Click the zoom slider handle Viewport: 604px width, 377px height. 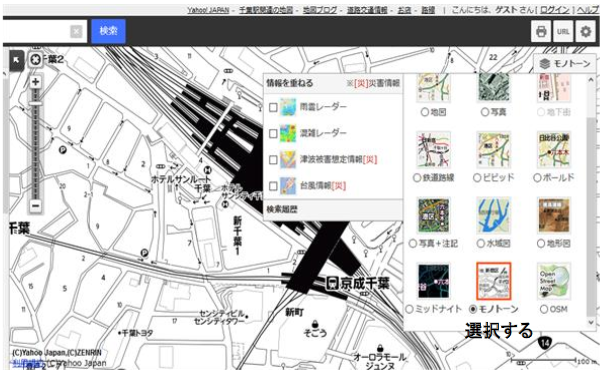35,104
